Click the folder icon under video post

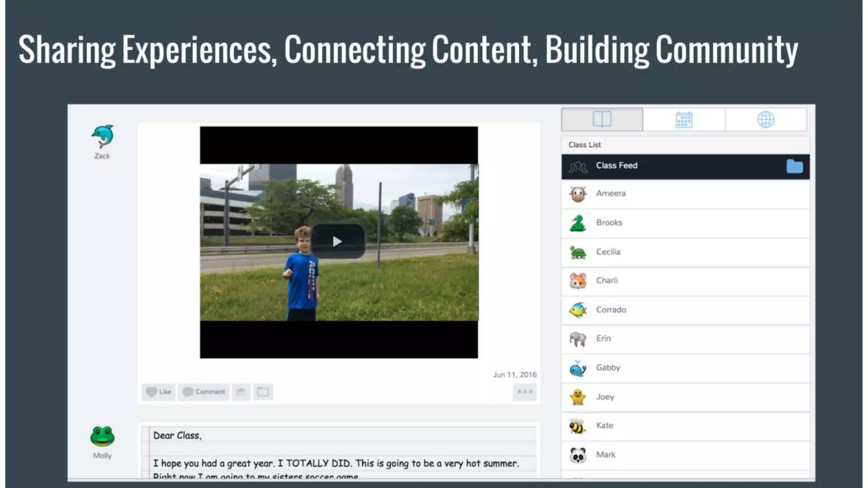263,392
